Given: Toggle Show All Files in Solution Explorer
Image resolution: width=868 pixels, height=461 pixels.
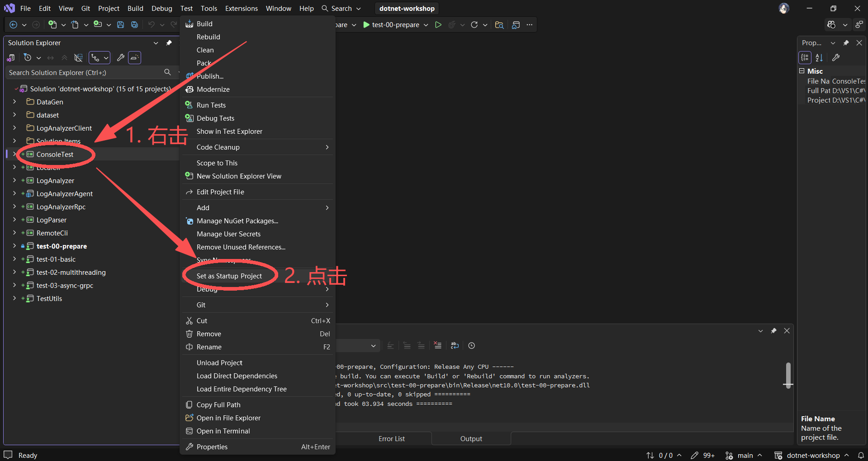Looking at the screenshot, I should point(78,57).
